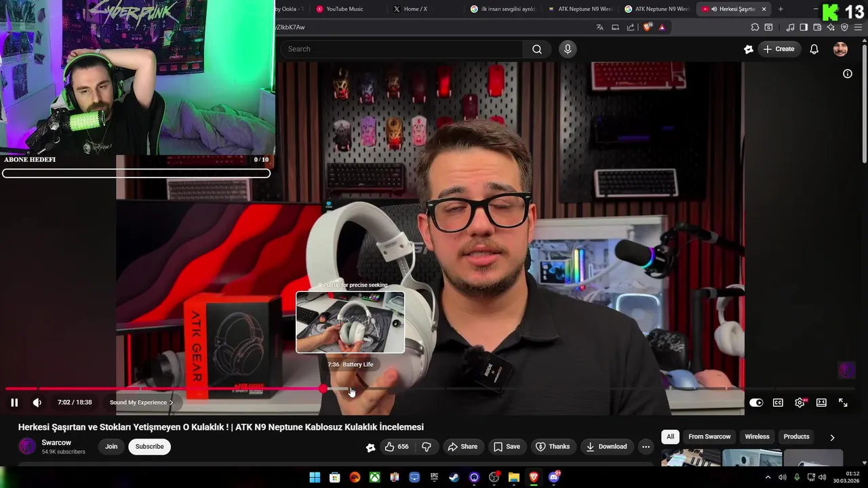
Task: Open Epic Games launcher in taskbar
Action: pyautogui.click(x=434, y=477)
